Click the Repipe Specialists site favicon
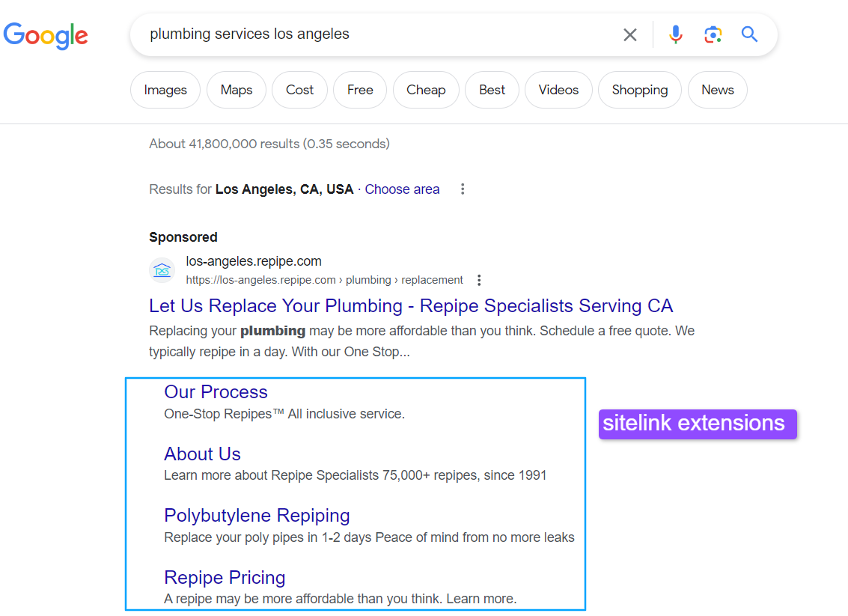Screen dimensions: 848x616 pos(162,270)
